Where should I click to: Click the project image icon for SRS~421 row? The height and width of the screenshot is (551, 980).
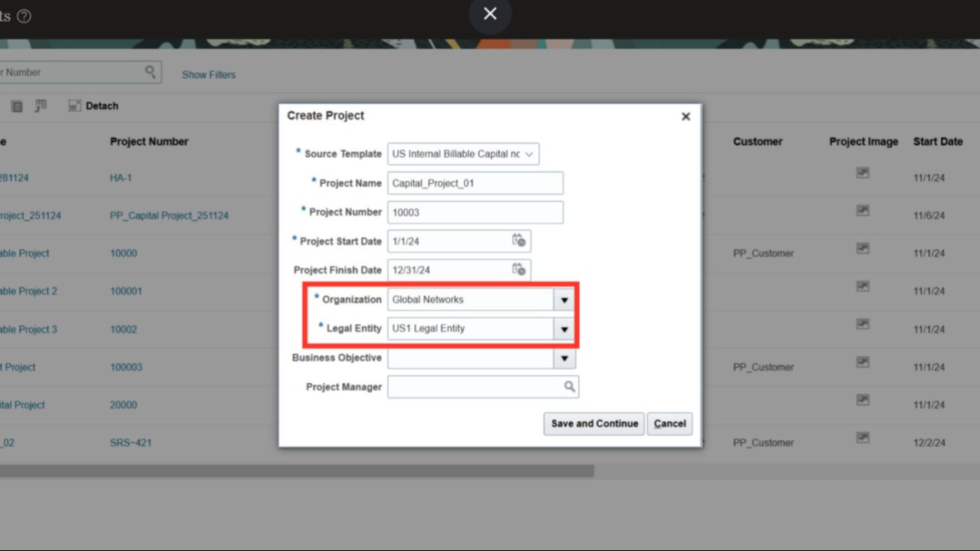(x=863, y=438)
